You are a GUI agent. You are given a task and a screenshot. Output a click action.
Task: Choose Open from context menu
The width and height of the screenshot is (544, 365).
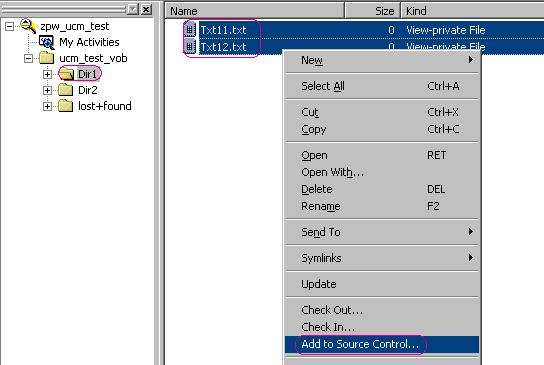(x=382, y=155)
